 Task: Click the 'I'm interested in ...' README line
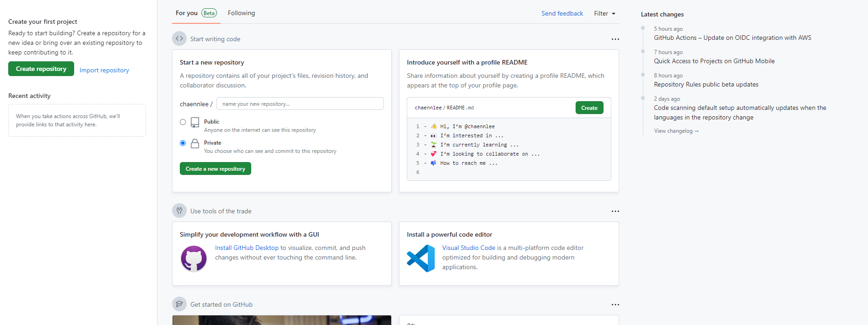pos(472,135)
